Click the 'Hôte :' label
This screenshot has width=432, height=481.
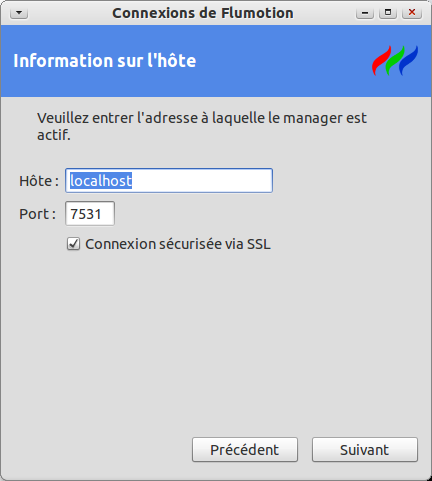click(39, 181)
